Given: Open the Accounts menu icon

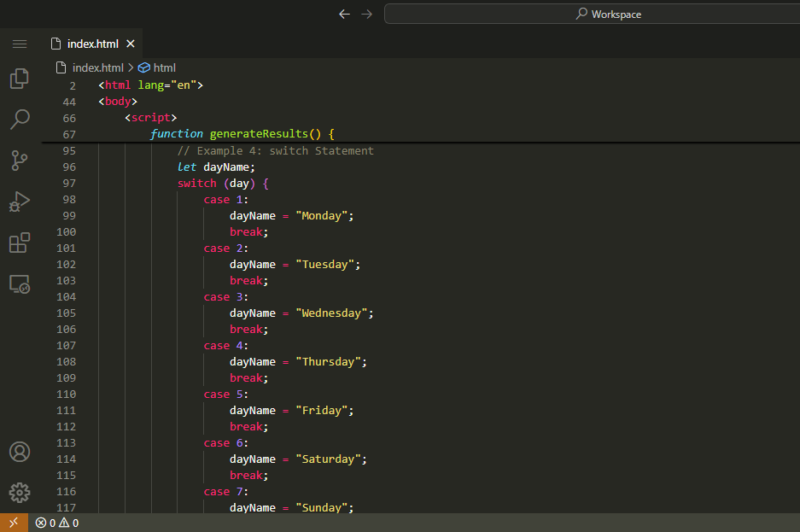Looking at the screenshot, I should [x=20, y=452].
